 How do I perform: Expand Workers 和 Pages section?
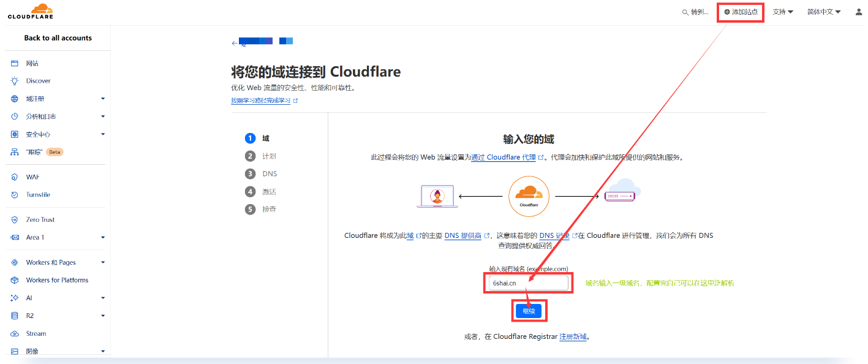(103, 262)
